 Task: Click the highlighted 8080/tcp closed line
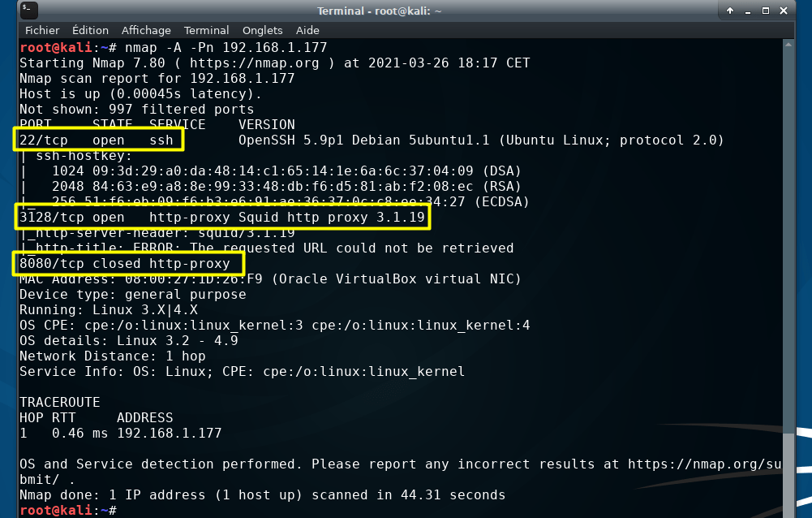128,263
